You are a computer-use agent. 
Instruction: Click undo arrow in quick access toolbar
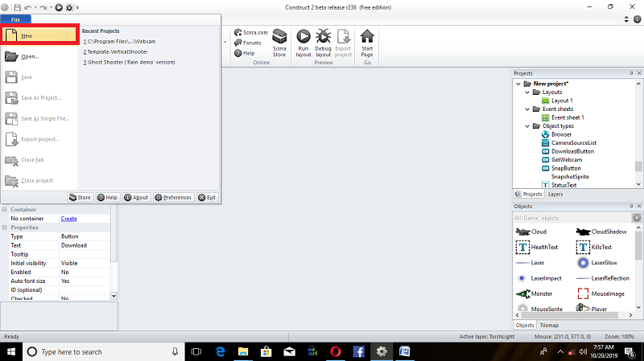[x=28, y=7]
